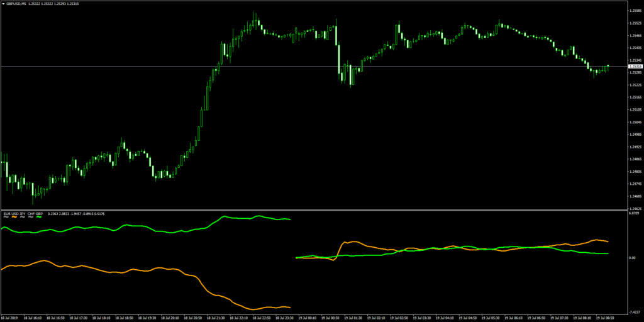
Task: Click the 0.00 level on indicator scale
Action: 632,258
